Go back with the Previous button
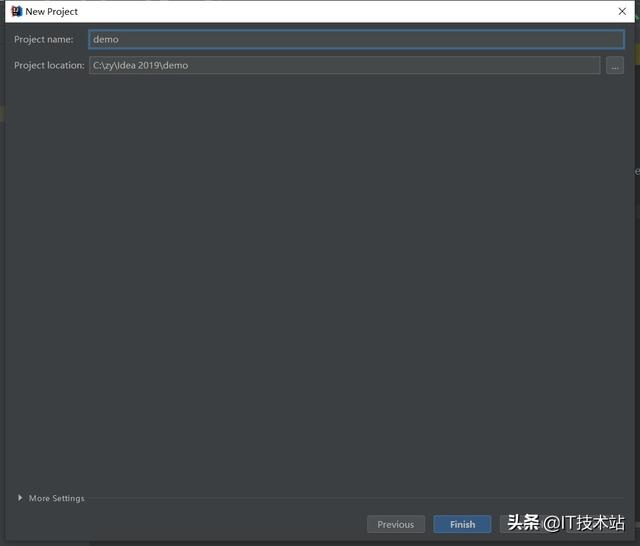 pos(396,524)
